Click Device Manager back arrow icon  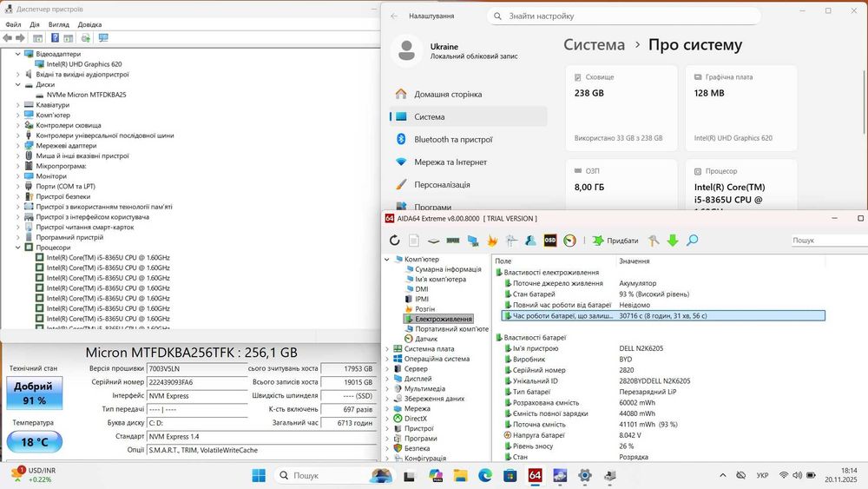pos(7,37)
